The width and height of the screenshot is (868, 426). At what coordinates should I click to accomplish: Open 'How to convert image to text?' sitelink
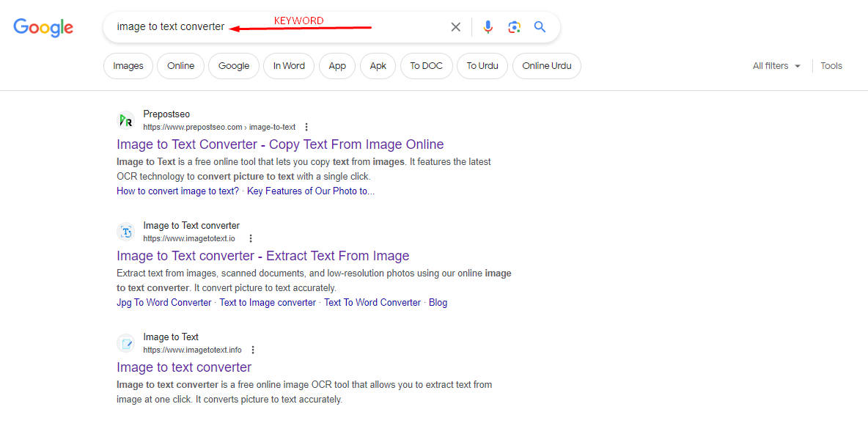(x=177, y=191)
